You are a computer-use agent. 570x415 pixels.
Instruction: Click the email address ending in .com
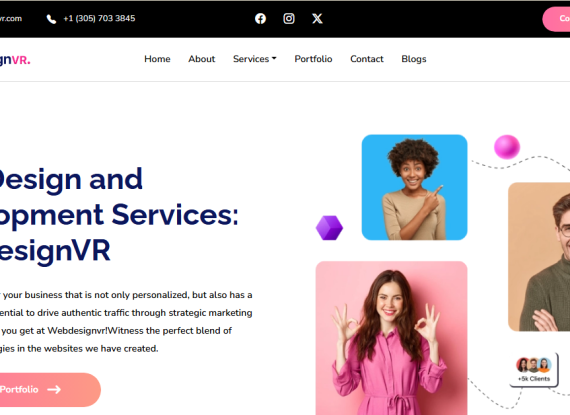[x=11, y=19]
